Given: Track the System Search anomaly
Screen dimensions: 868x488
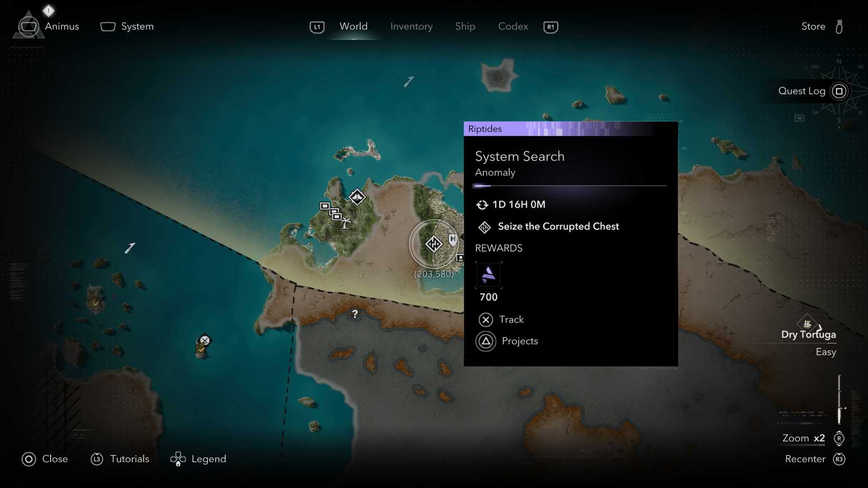Looking at the screenshot, I should click(x=511, y=319).
